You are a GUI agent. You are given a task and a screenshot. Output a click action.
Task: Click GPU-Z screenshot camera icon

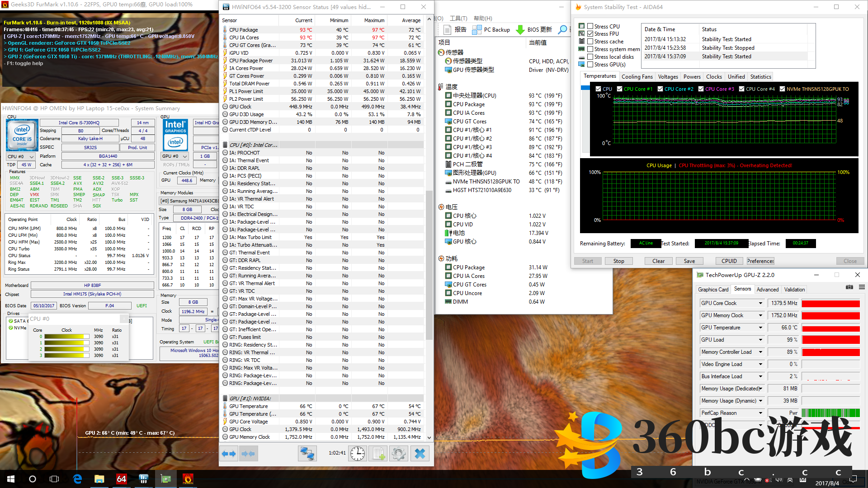[849, 287]
